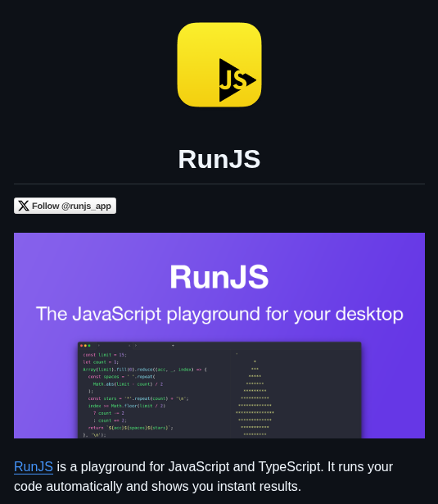Image resolution: width=438 pixels, height=504 pixels.
Task: Click 'The JavaScript playground for your desktop' tagline
Action: pyautogui.click(x=219, y=314)
